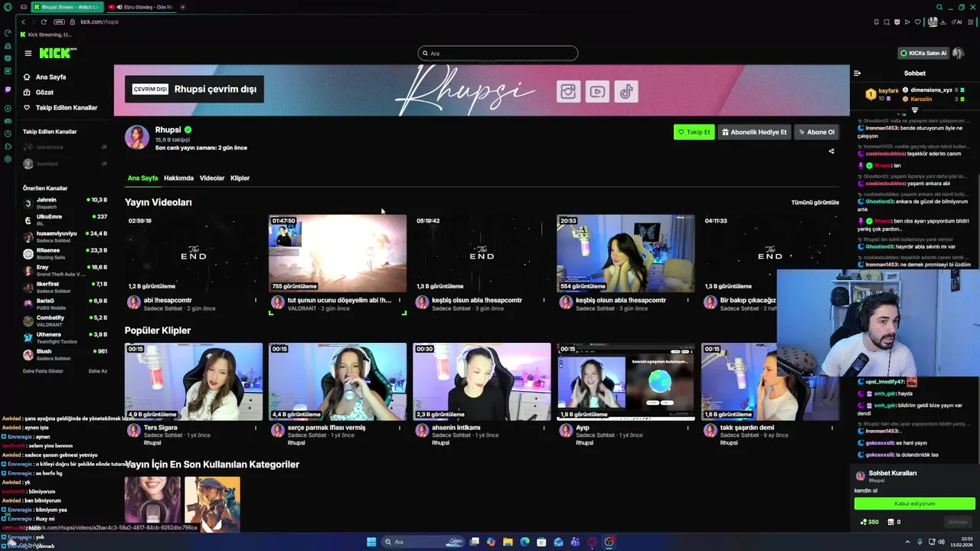Open Rhupsi's YouTube link in banner

(x=597, y=92)
